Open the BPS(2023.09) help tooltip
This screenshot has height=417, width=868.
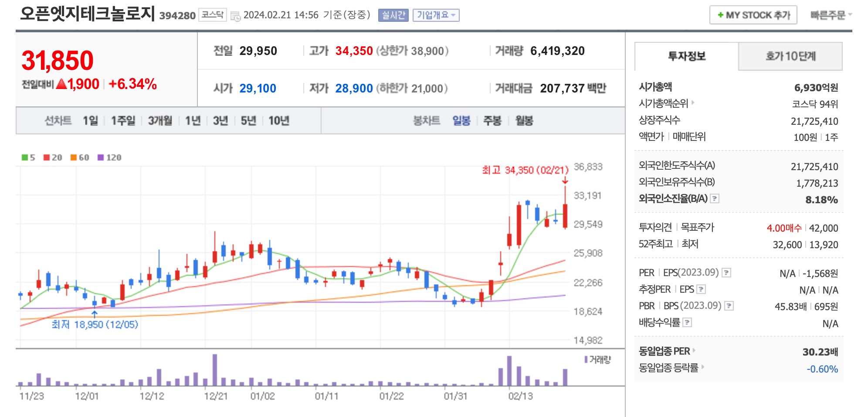(729, 307)
